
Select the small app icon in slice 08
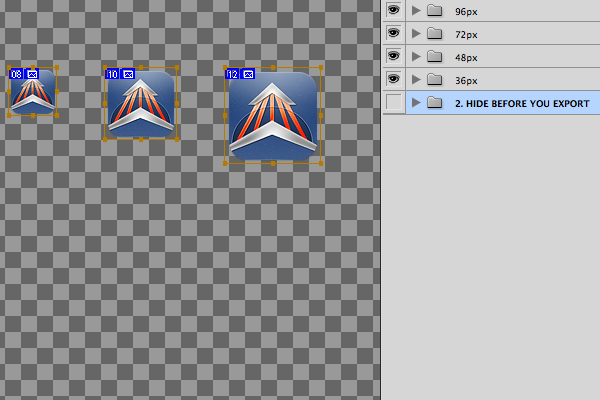pyautogui.click(x=33, y=92)
